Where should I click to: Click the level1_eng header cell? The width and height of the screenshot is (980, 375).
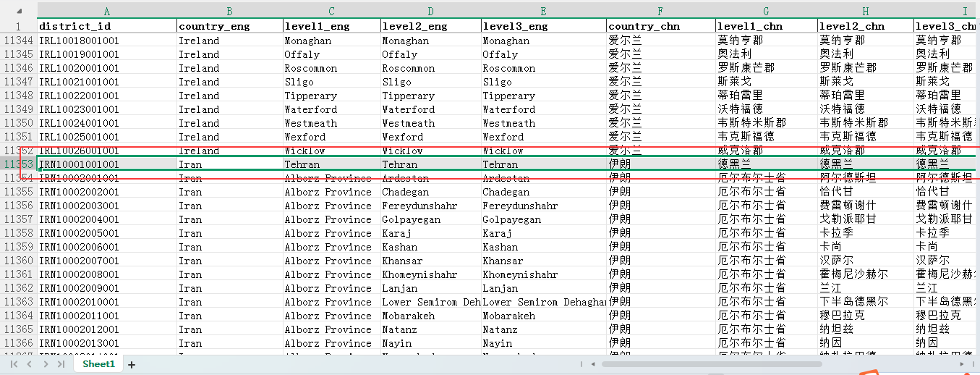click(x=331, y=26)
